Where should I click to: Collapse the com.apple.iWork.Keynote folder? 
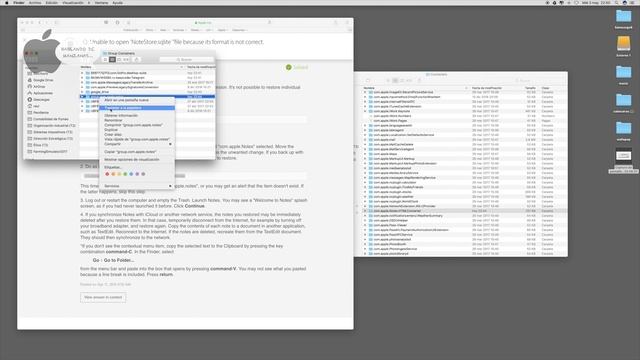click(365, 111)
